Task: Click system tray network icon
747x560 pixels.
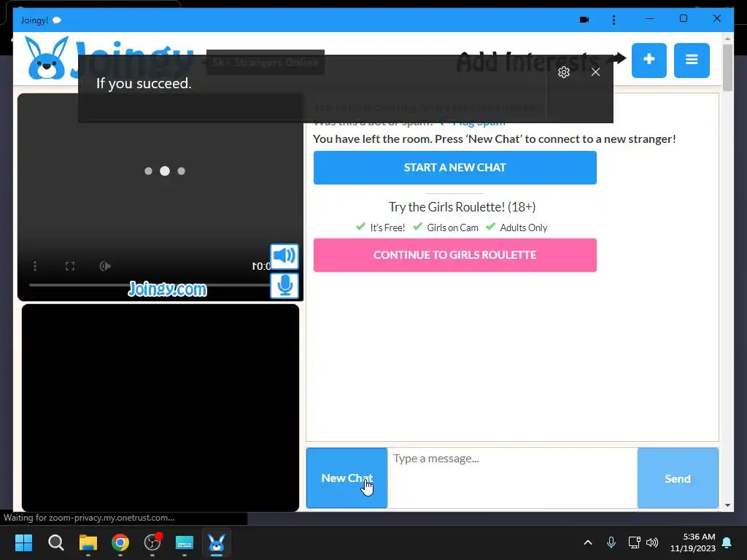Action: pyautogui.click(x=634, y=542)
